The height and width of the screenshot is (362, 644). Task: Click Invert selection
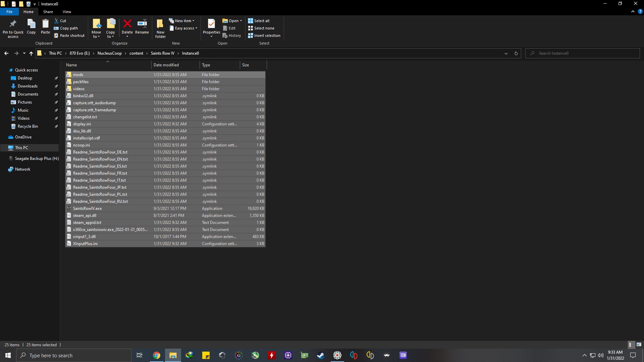pos(264,36)
